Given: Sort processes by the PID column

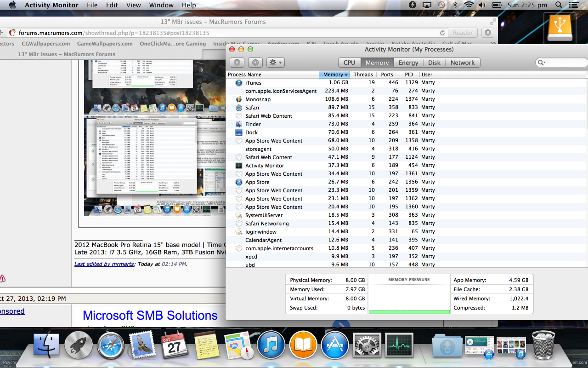Looking at the screenshot, I should click(x=409, y=75).
